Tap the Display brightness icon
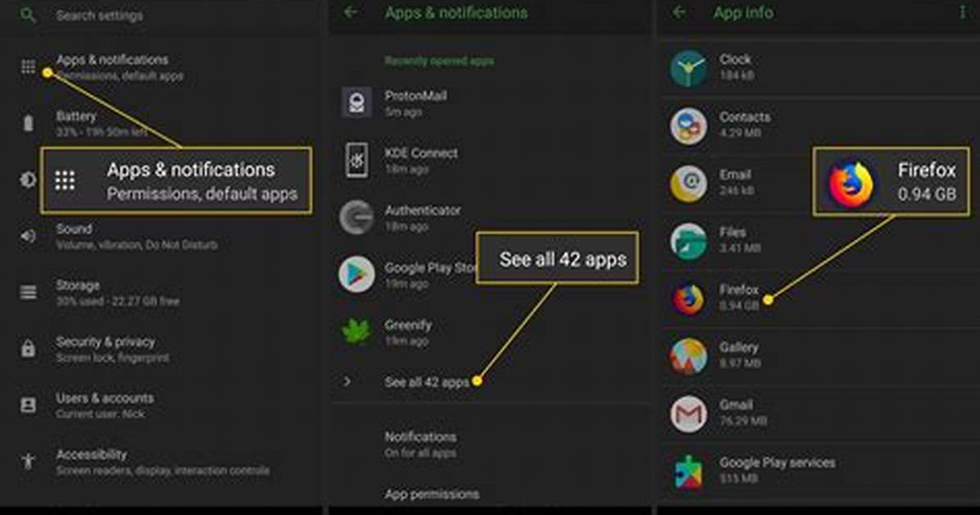 [28, 180]
